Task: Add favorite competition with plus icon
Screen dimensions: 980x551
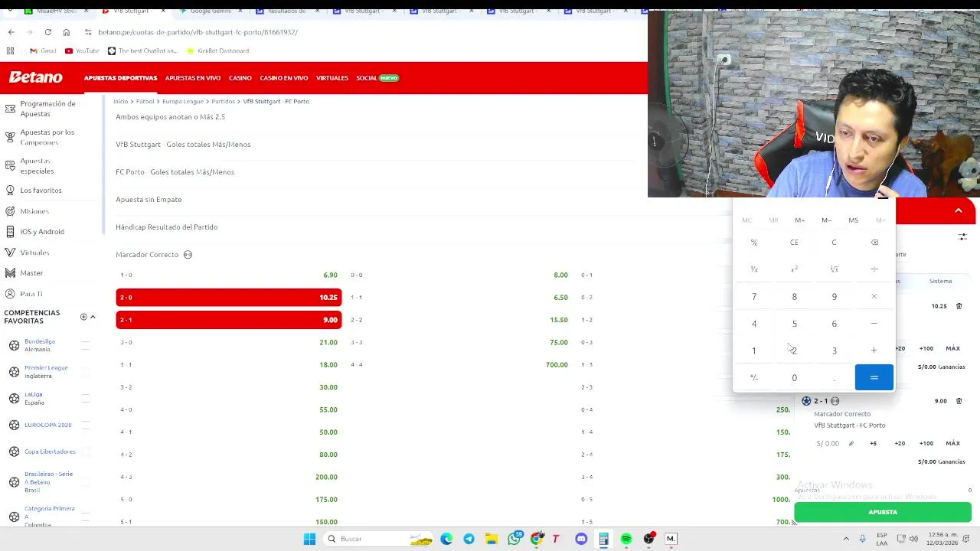Action: coord(83,317)
